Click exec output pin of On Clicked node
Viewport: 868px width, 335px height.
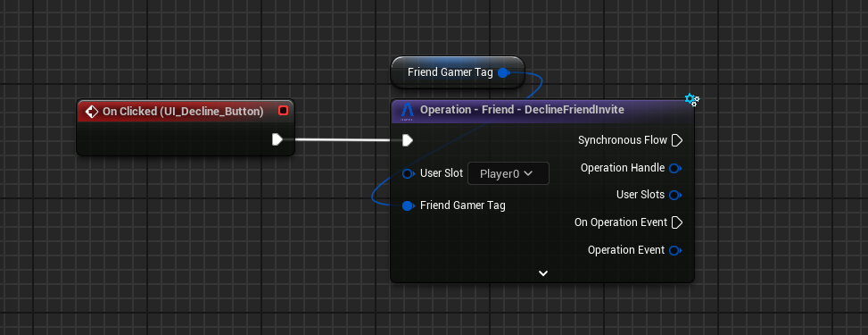coord(278,139)
